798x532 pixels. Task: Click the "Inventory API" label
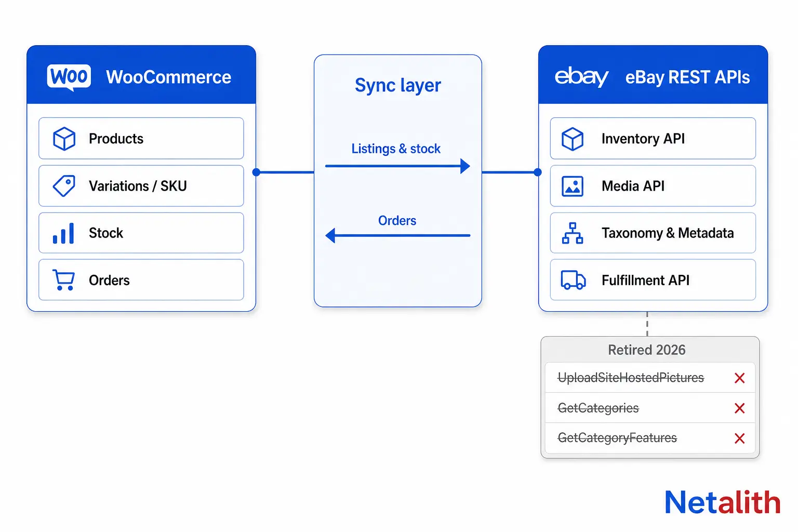click(643, 139)
